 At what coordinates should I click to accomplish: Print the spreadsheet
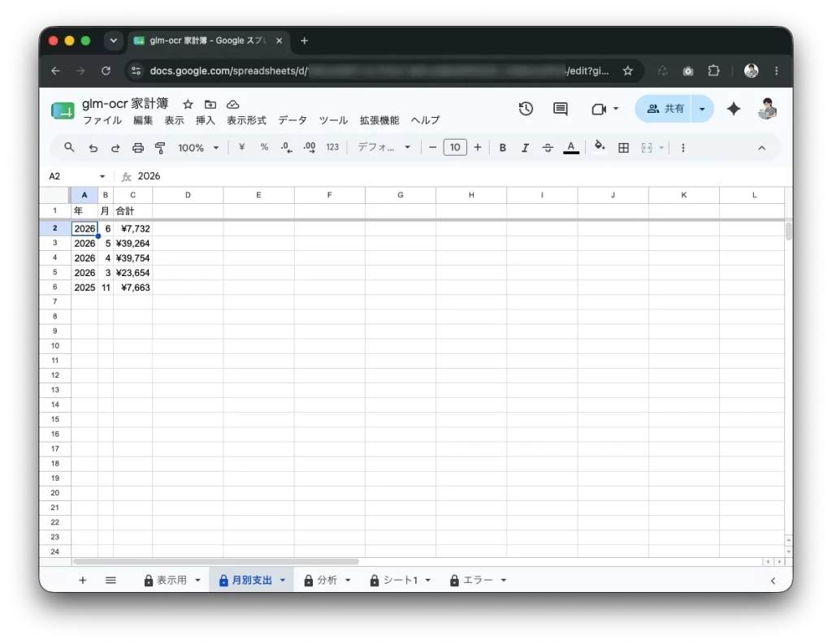pos(138,148)
